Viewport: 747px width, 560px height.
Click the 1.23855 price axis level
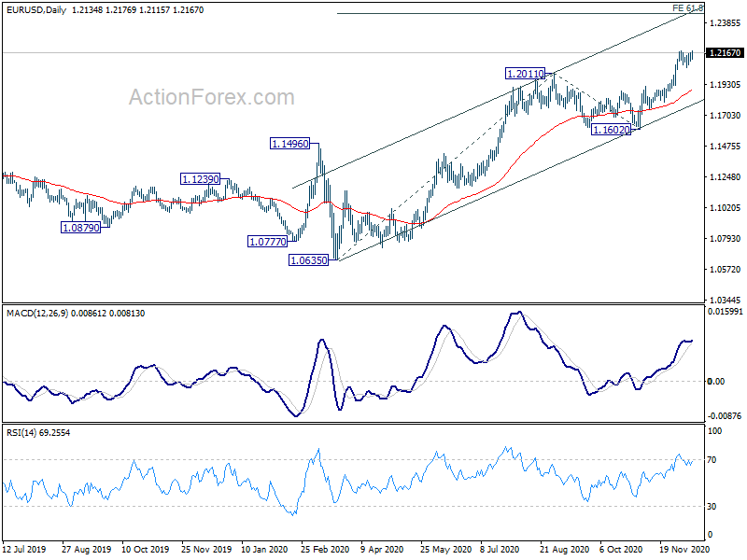coord(726,23)
